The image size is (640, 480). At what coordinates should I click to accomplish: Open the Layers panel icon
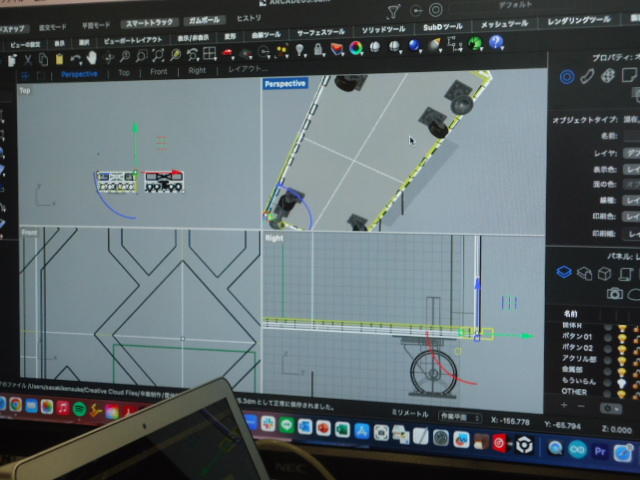[564, 272]
